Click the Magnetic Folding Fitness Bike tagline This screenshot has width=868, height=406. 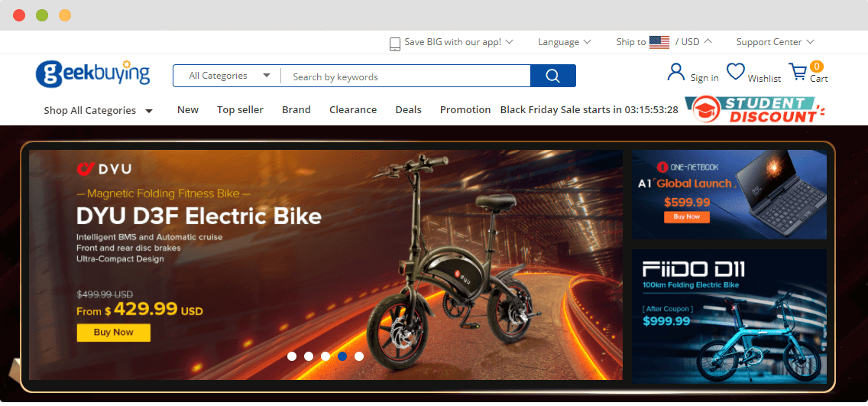(x=164, y=193)
